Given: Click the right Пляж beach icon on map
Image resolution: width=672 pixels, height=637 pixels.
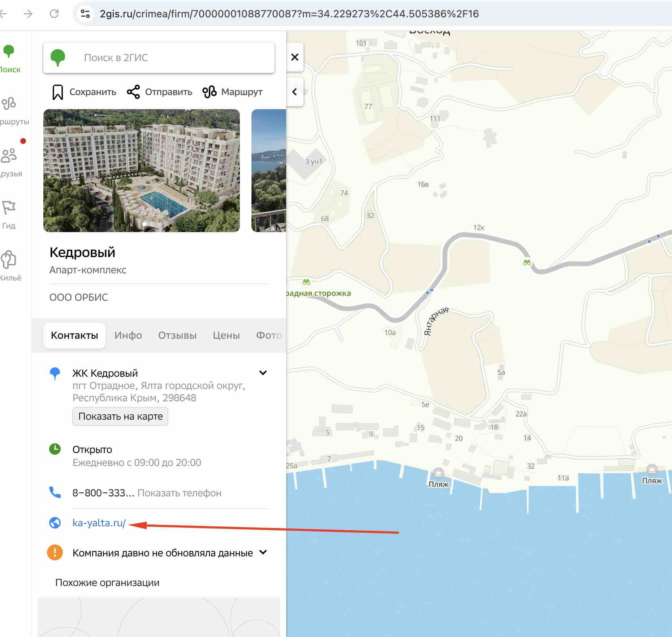Looking at the screenshot, I should 652,470.
